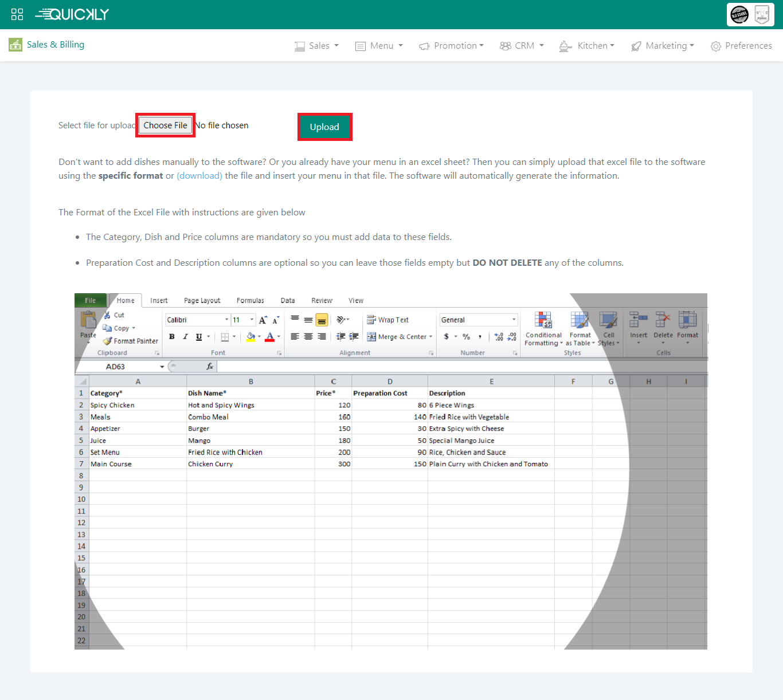Click the CRM people icon
The image size is (783, 700).
[505, 46]
